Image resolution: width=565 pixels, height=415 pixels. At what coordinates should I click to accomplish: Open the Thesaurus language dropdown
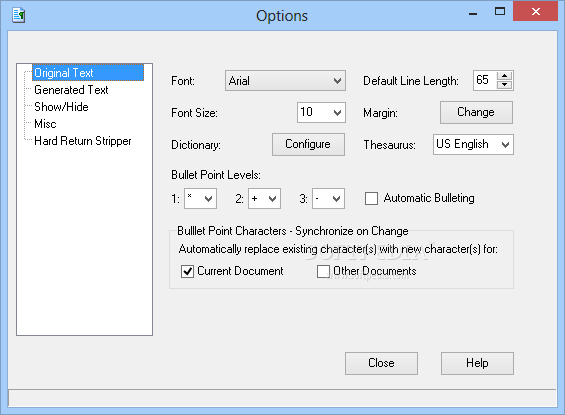(473, 144)
